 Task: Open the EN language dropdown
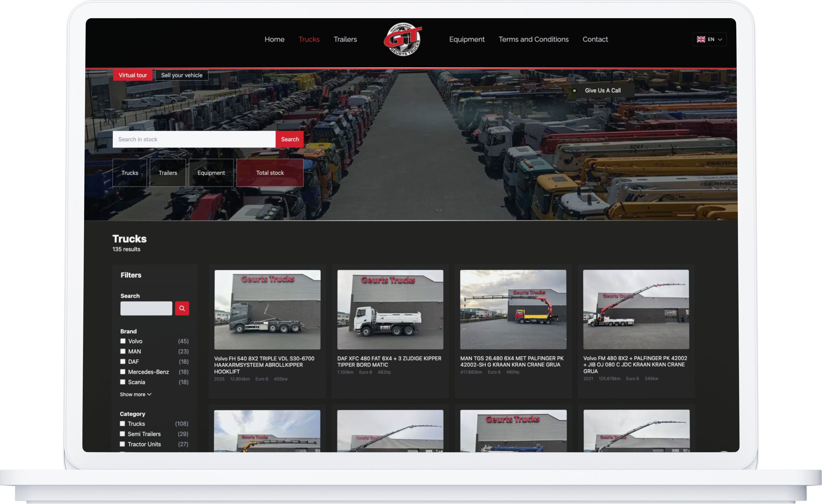[709, 39]
